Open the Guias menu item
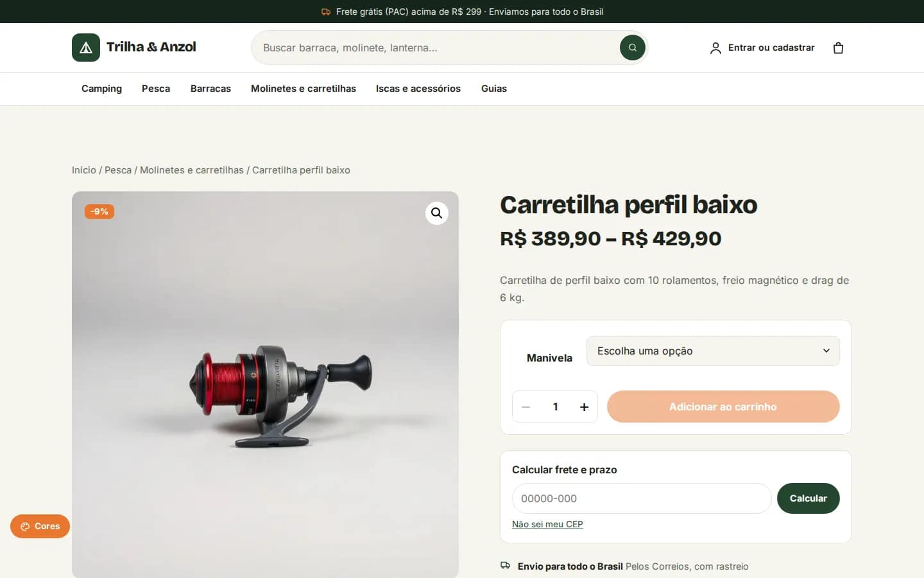The height and width of the screenshot is (578, 924). click(x=494, y=89)
